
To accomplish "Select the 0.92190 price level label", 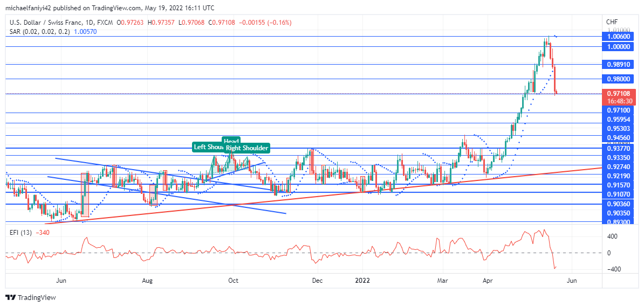I will pos(618,176).
